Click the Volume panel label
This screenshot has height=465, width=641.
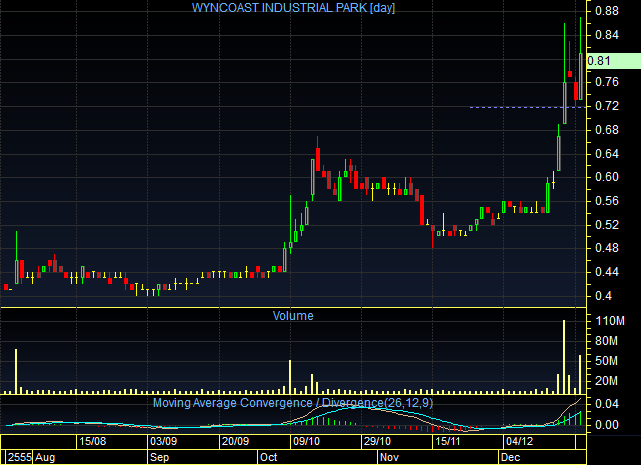tap(293, 316)
